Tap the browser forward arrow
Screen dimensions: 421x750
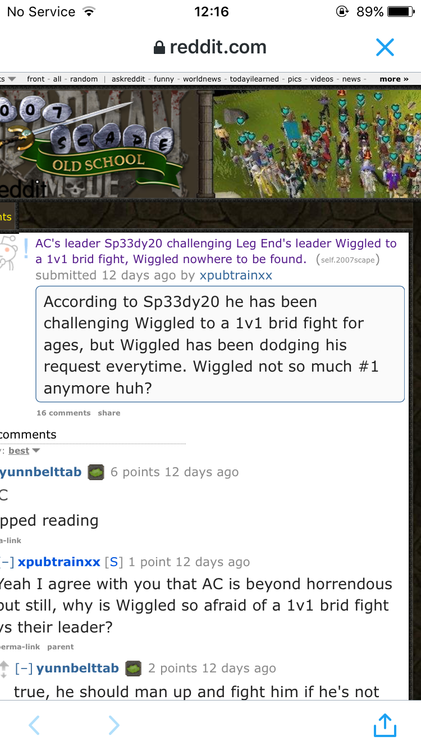coord(113,725)
